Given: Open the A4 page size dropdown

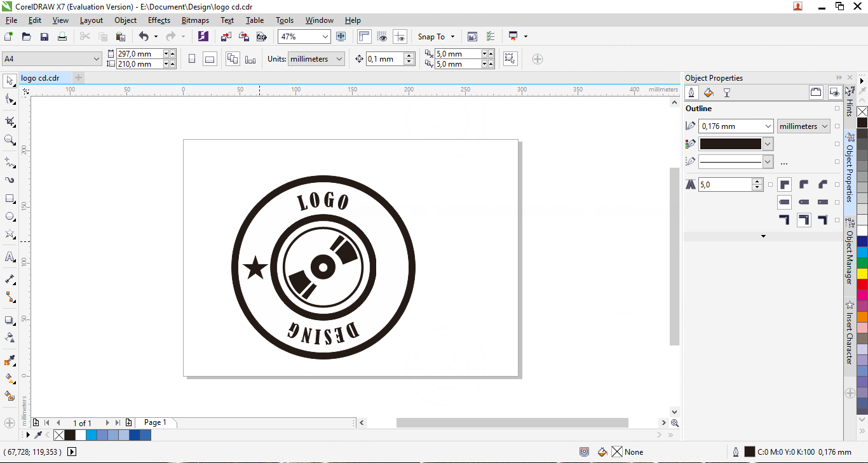Looking at the screenshot, I should pos(97,59).
